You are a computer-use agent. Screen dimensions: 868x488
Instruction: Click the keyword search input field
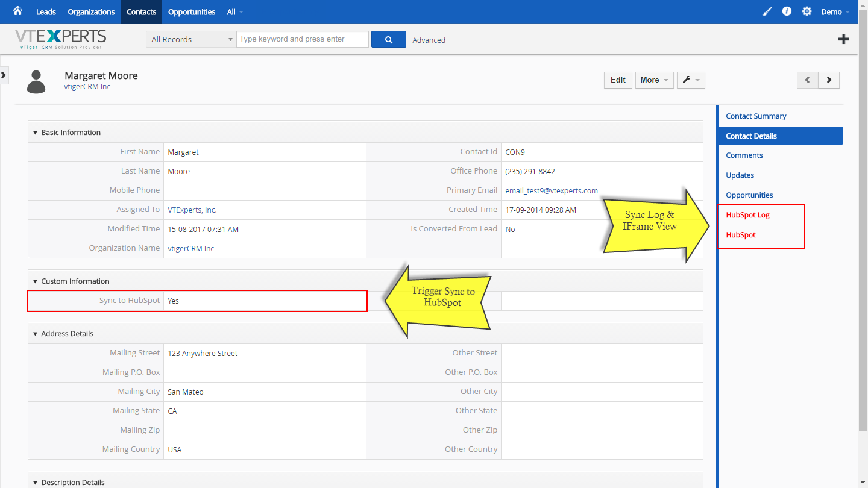coord(303,39)
